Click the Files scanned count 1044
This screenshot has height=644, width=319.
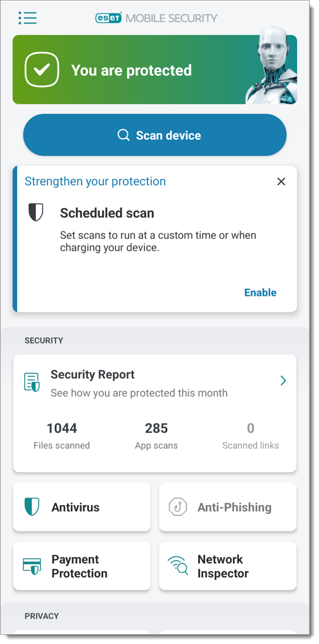pos(62,429)
